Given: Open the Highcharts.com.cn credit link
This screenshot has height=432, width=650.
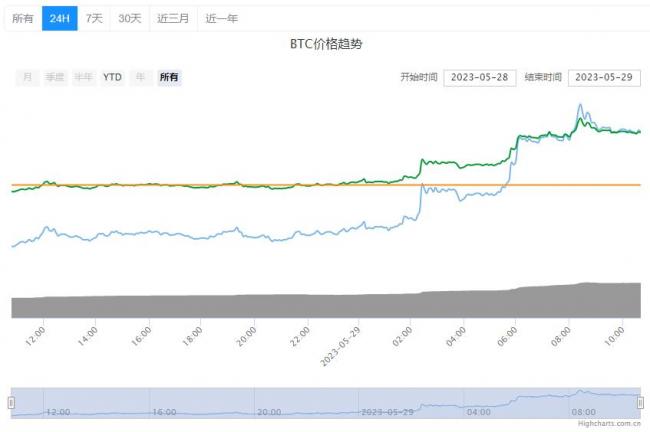Looking at the screenshot, I should pyautogui.click(x=610, y=426).
